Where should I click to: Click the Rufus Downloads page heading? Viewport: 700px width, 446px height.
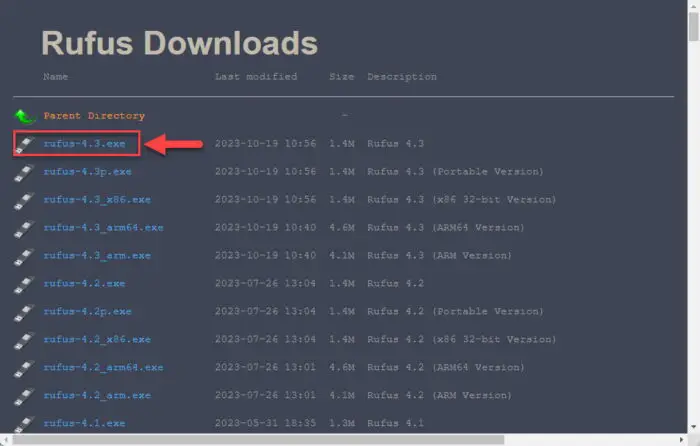pyautogui.click(x=179, y=44)
